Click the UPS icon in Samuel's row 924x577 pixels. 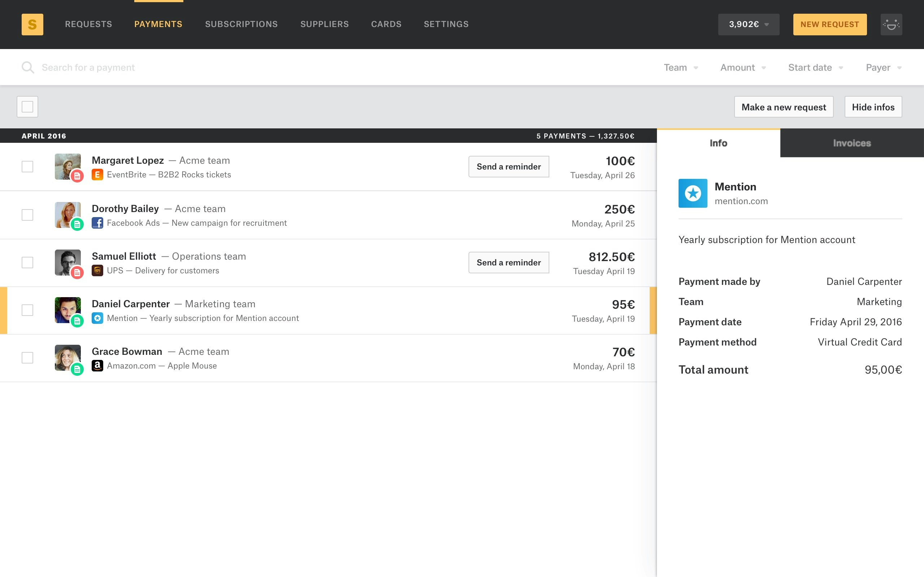pos(97,270)
